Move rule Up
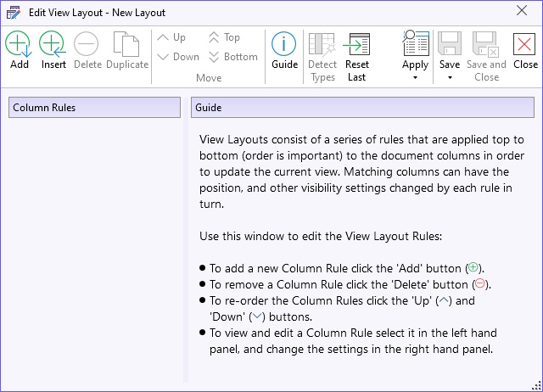Screen dimensions: 543x392 point(171,37)
